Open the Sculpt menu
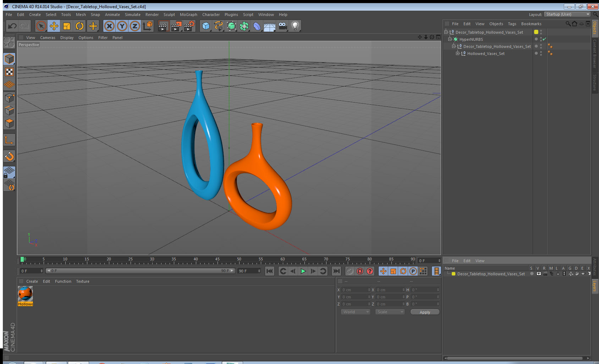 (x=169, y=15)
